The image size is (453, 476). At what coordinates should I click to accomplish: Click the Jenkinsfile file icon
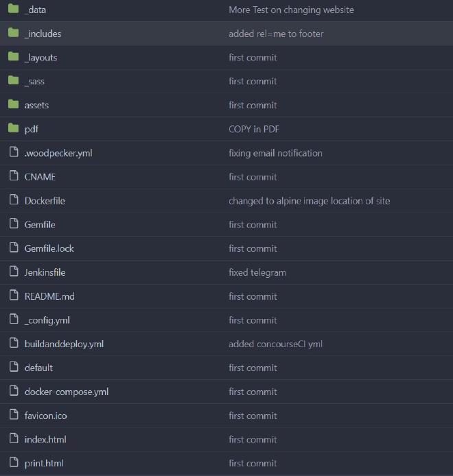pos(13,272)
